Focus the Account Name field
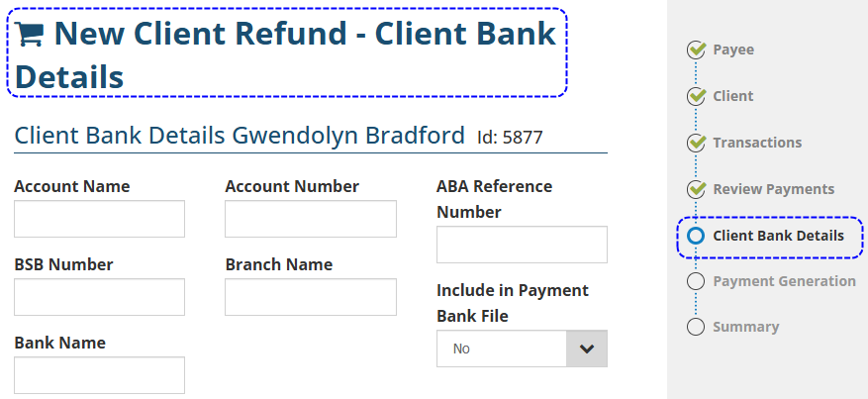The width and height of the screenshot is (868, 399). (x=99, y=219)
